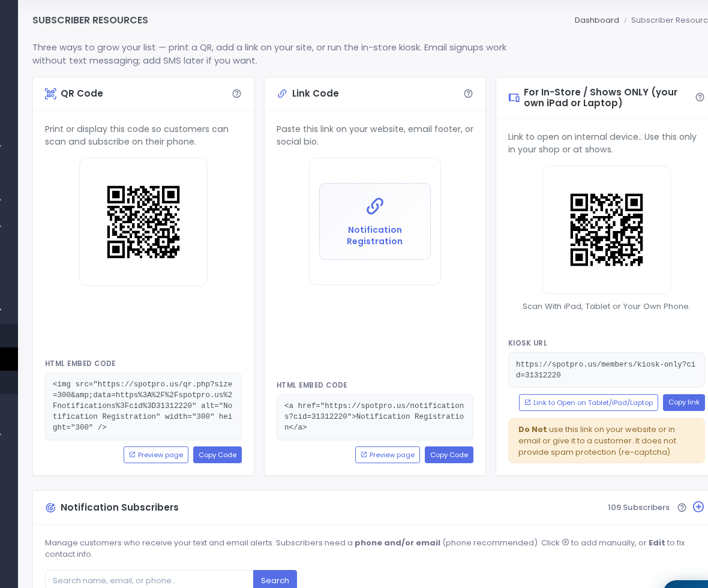Image resolution: width=708 pixels, height=588 pixels.
Task: Copy link for the kiosk URL
Action: point(683,403)
